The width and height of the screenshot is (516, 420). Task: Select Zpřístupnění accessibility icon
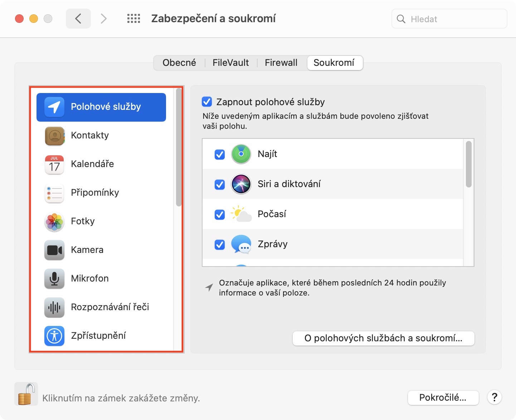(54, 336)
